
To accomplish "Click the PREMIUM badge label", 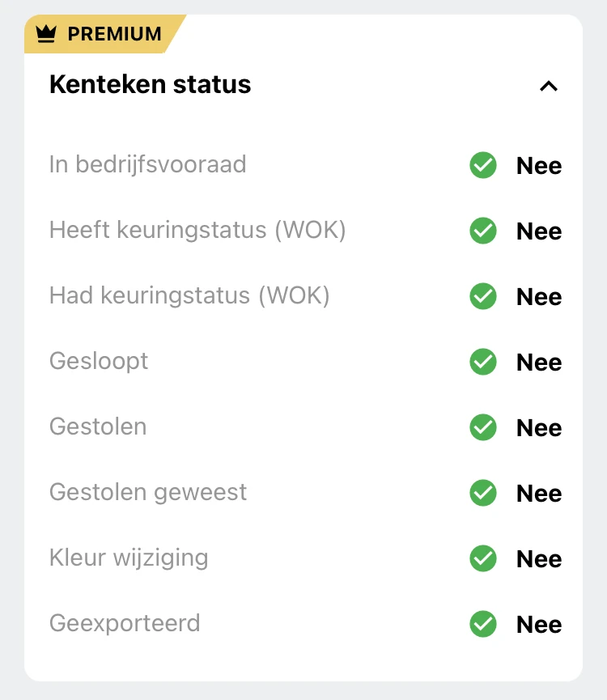I will tap(114, 34).
